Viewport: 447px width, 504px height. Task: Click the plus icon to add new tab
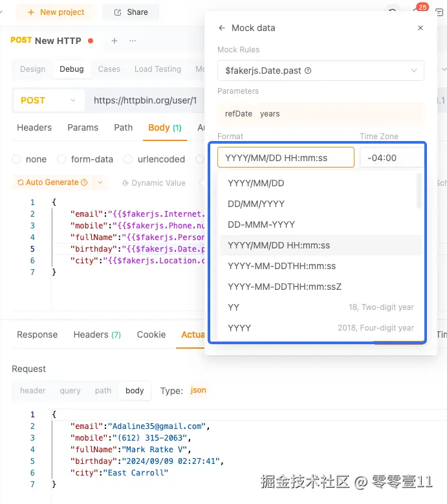click(114, 41)
